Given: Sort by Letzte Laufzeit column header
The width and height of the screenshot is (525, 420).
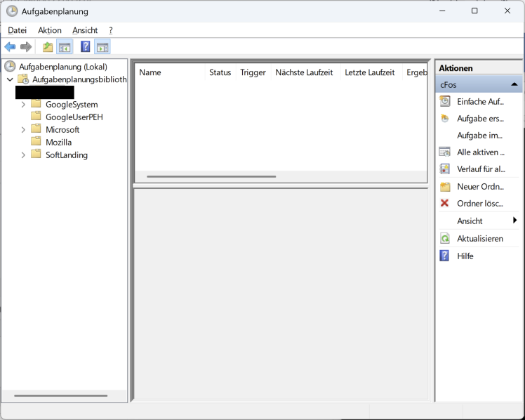Looking at the screenshot, I should point(370,72).
